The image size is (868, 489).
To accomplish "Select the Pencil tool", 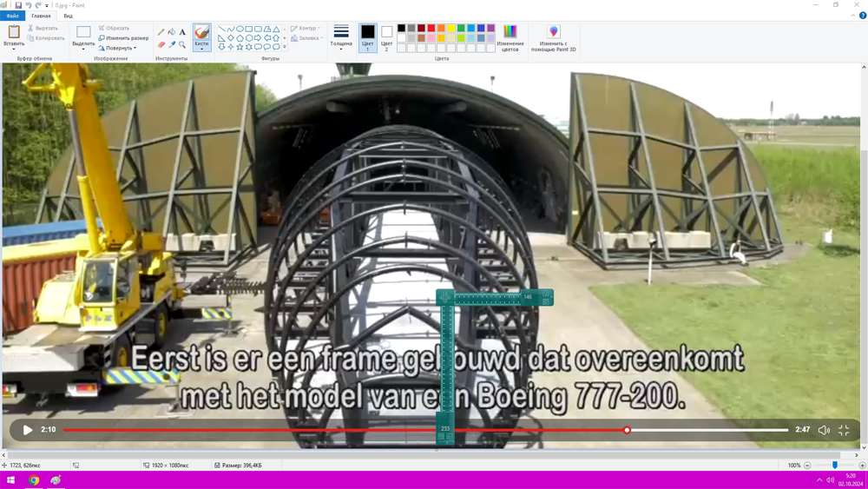I will [x=161, y=32].
